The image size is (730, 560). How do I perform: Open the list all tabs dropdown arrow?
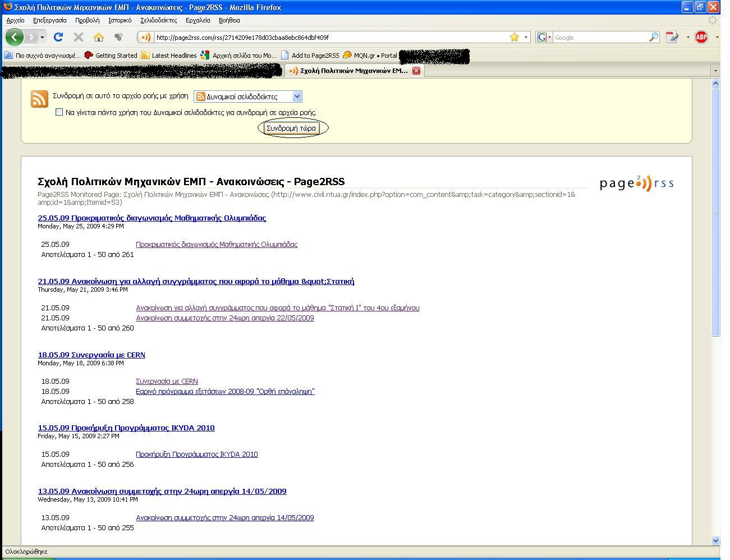point(714,71)
